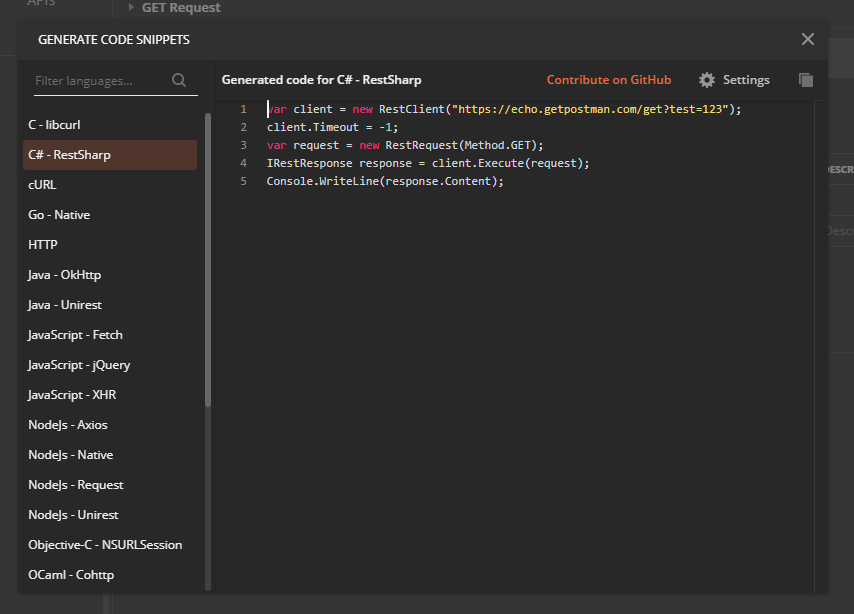Open Contribute on GitHub link
The height and width of the screenshot is (614, 854).
(x=608, y=80)
